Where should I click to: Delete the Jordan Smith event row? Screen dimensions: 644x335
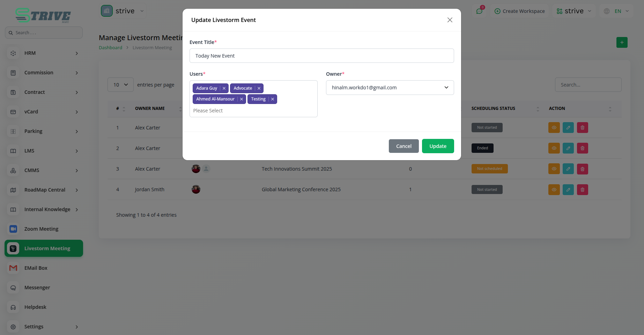pyautogui.click(x=582, y=189)
